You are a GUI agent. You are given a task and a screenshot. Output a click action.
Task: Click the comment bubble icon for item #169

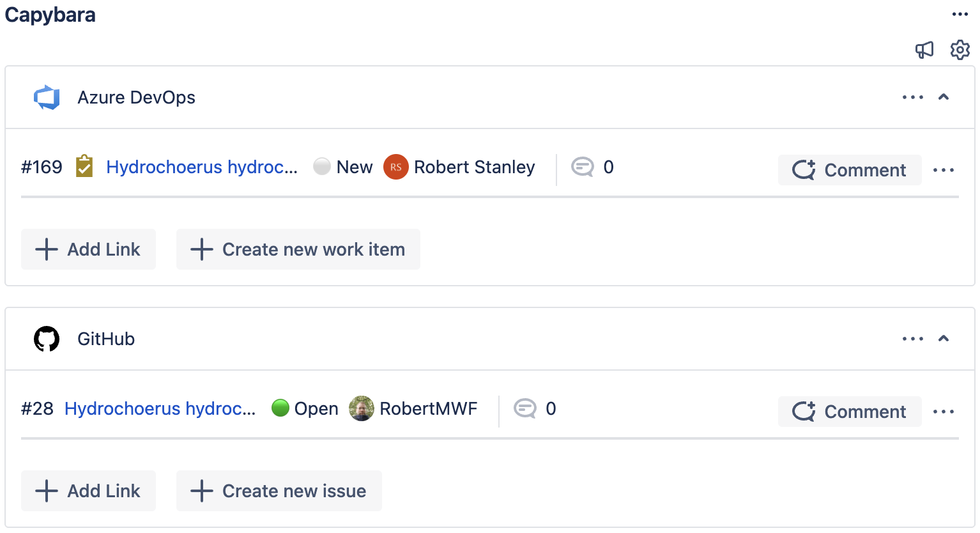(x=582, y=167)
